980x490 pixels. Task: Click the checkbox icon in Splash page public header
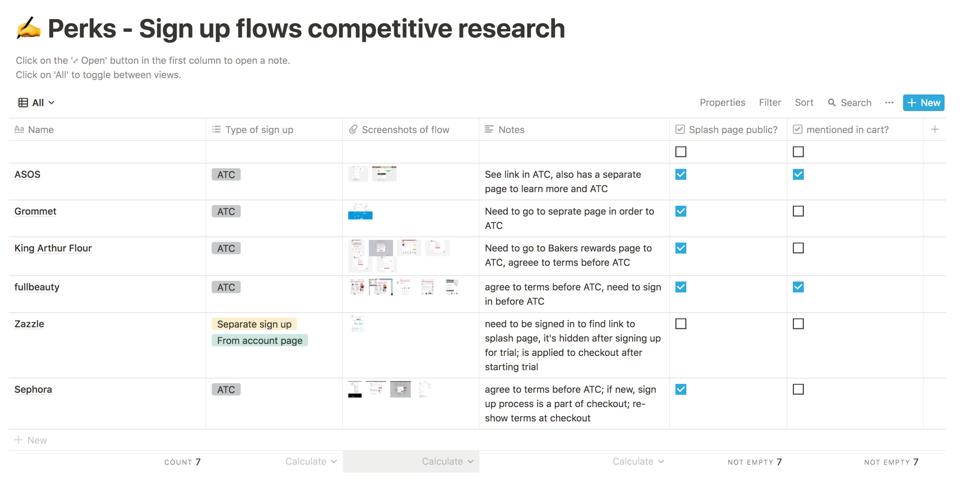click(680, 130)
